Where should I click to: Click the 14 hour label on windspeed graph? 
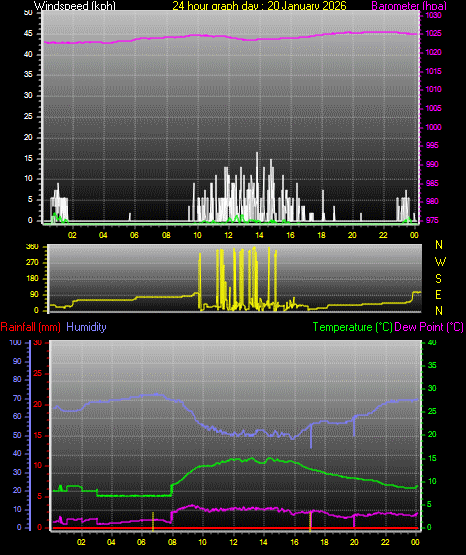[259, 235]
